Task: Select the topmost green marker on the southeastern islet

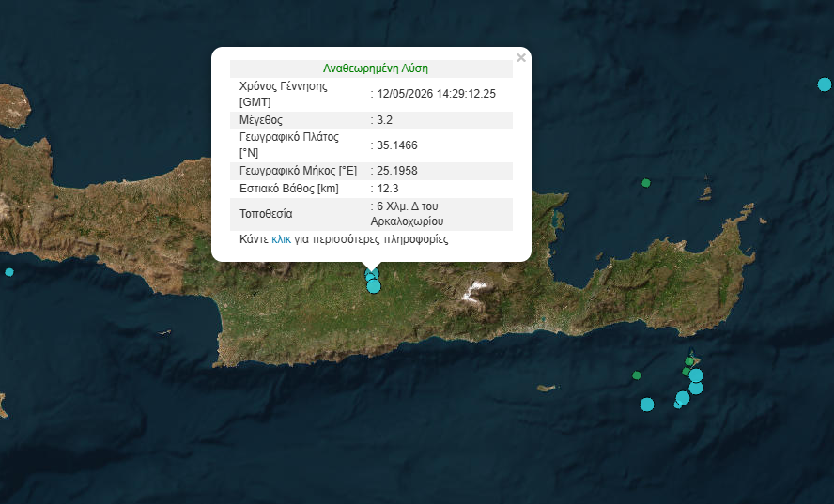Action: 689,361
